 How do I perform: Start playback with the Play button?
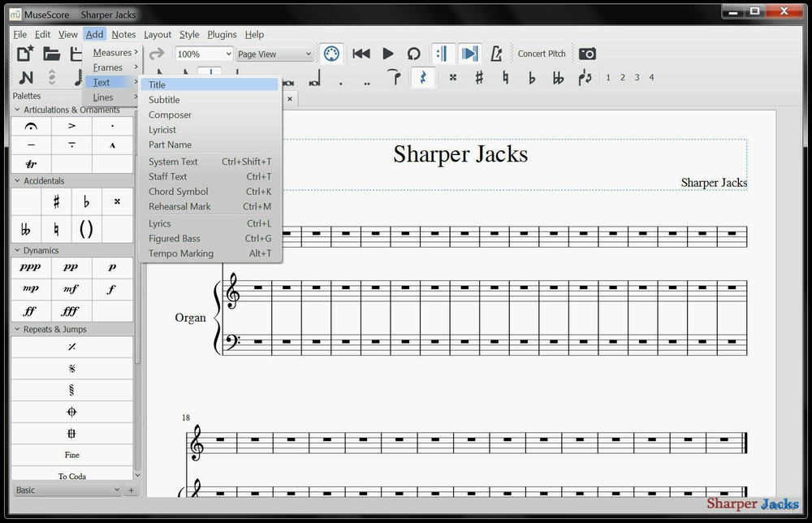tap(387, 54)
